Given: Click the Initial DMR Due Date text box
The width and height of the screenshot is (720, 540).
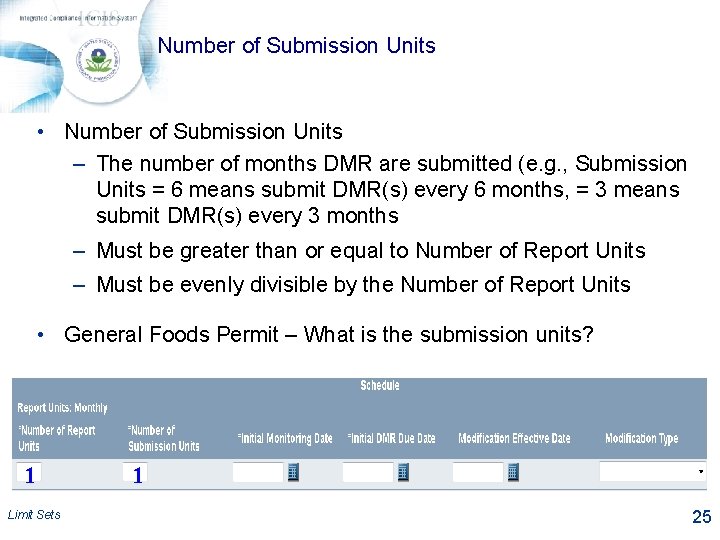Looking at the screenshot, I should [368, 473].
